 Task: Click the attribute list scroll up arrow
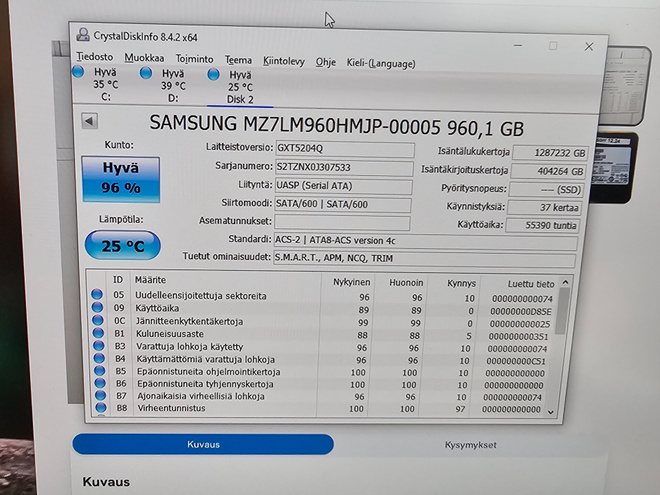click(x=565, y=282)
